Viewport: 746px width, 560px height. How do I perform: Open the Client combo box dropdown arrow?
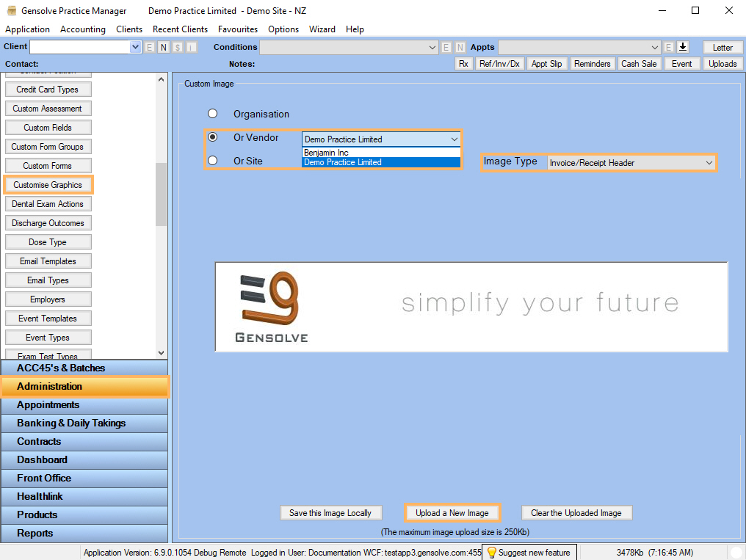pos(136,47)
